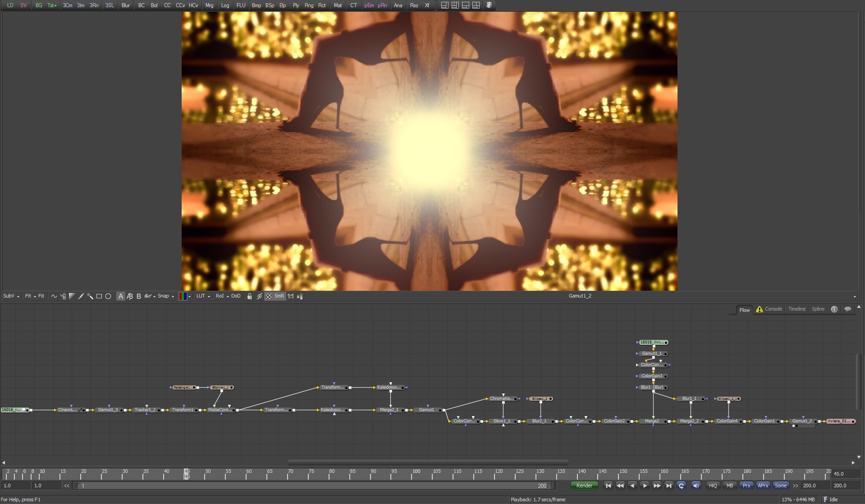Click the loop playback icon

point(681,486)
